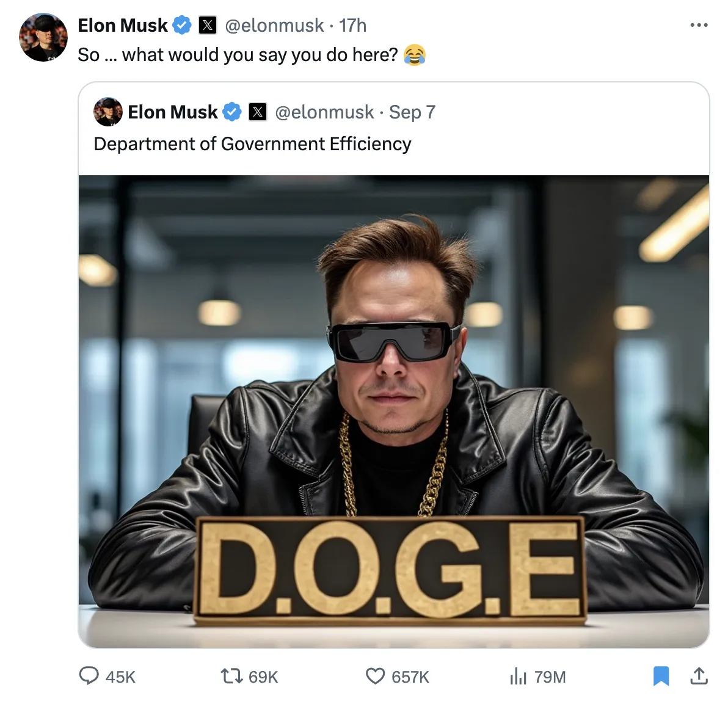The height and width of the screenshot is (701, 728).
Task: Like the post with the heart icon
Action: tap(375, 676)
